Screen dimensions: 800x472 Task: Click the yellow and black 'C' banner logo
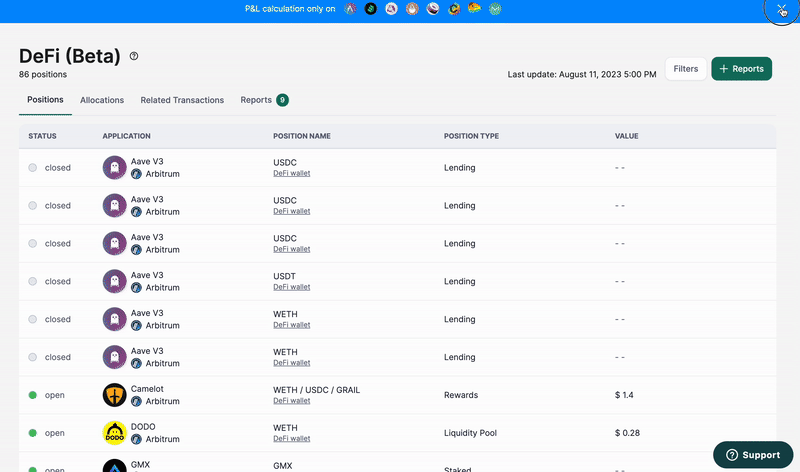[454, 9]
